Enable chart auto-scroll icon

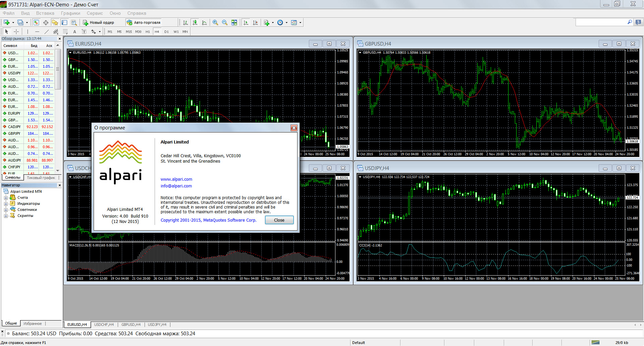[246, 22]
